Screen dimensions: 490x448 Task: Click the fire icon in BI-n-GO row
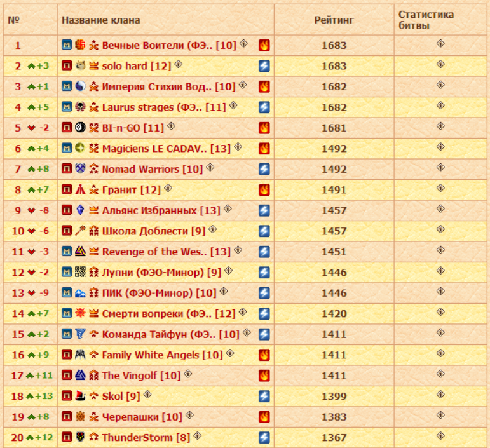[264, 128]
